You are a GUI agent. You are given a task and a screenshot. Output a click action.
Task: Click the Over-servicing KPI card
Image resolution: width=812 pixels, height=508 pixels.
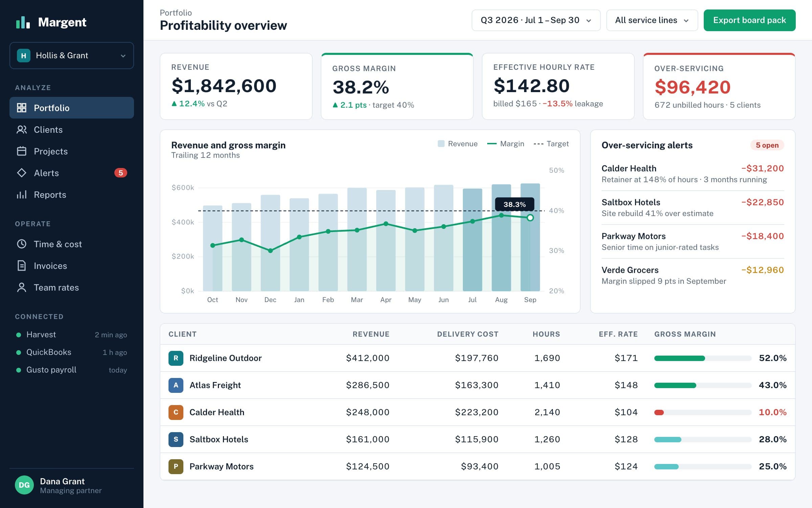pyautogui.click(x=719, y=86)
